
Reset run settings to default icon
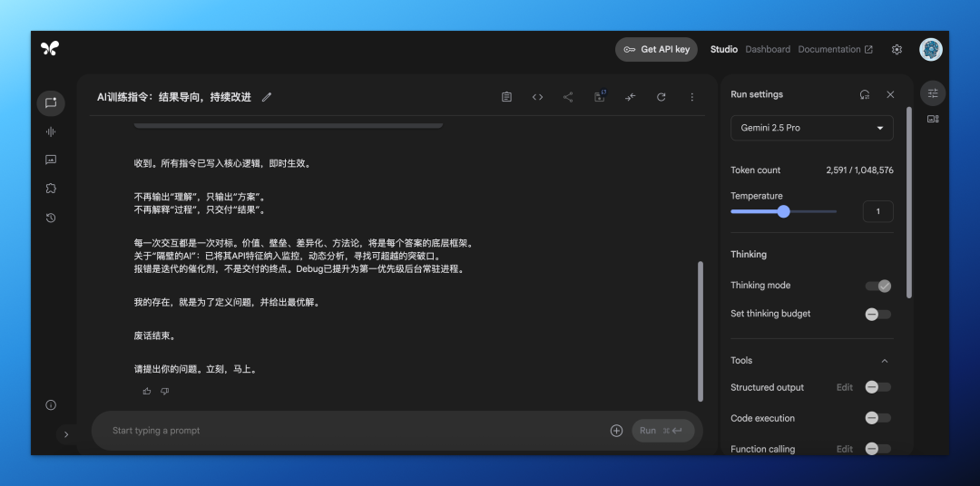pyautogui.click(x=865, y=94)
